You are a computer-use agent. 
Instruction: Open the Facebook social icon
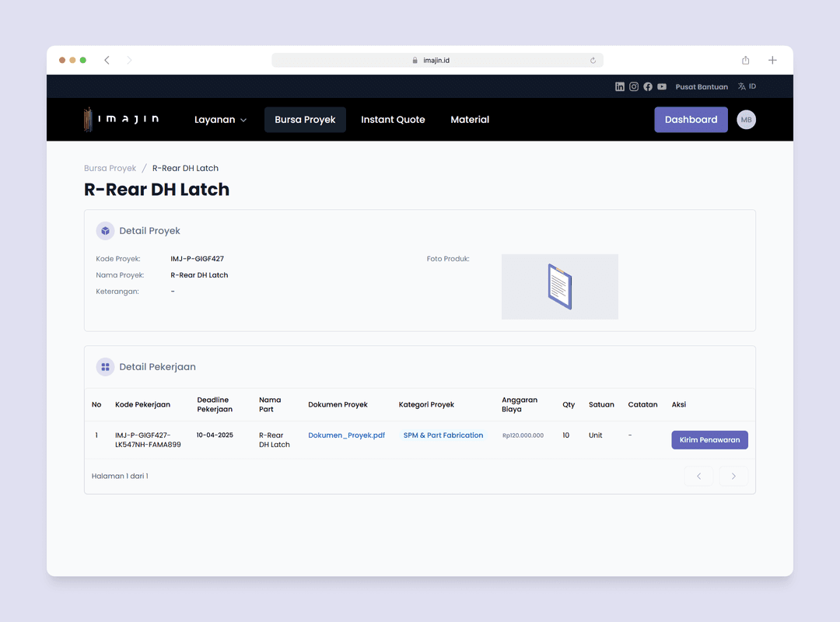pyautogui.click(x=648, y=87)
